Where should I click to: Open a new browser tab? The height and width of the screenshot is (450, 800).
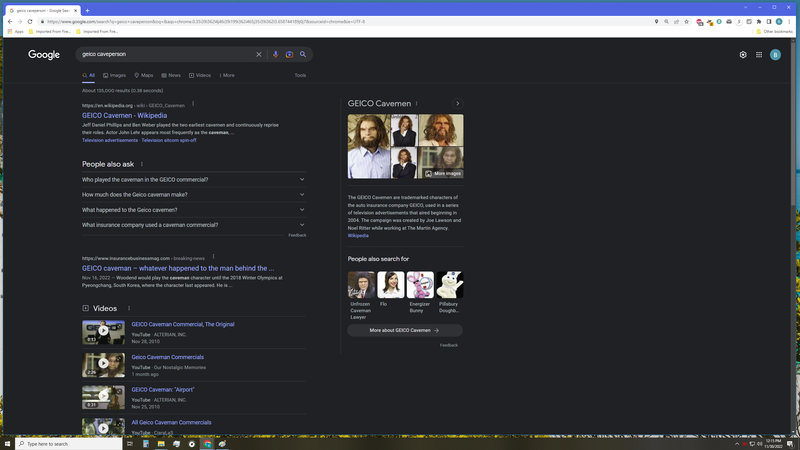[x=87, y=10]
